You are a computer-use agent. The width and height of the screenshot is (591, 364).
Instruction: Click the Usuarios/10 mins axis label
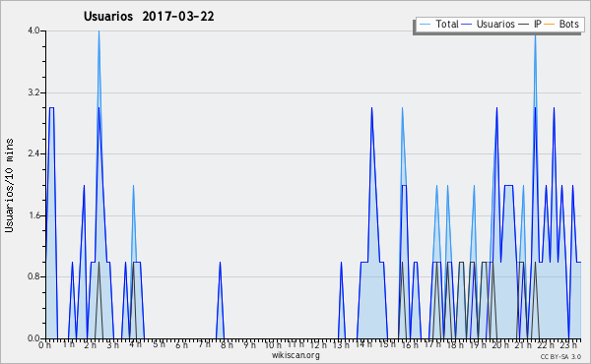tap(9, 186)
